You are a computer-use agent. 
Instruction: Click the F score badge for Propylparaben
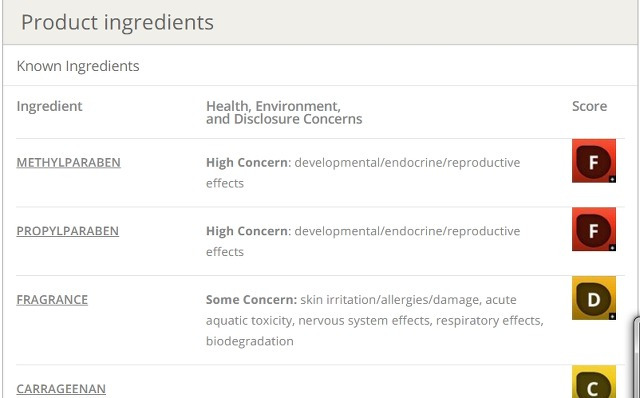pos(594,229)
